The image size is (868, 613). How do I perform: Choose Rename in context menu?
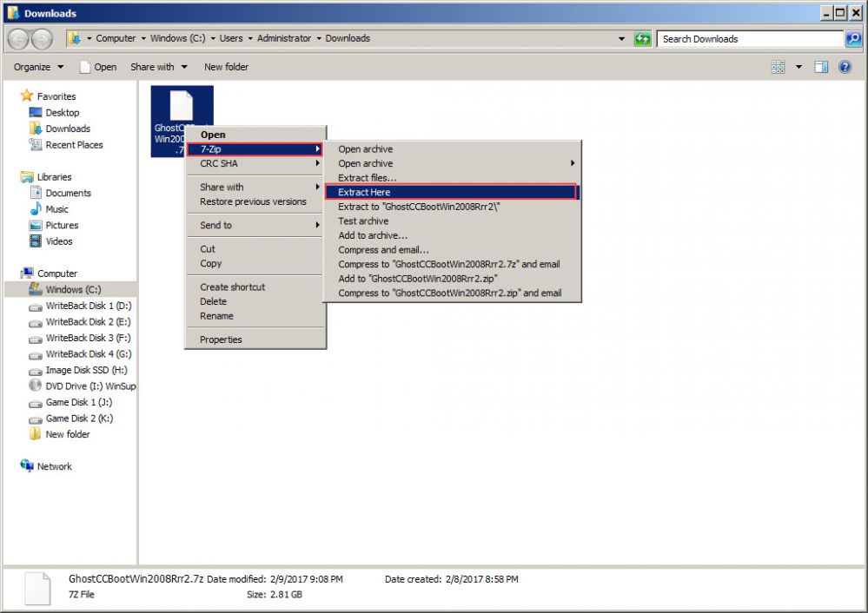coord(255,316)
